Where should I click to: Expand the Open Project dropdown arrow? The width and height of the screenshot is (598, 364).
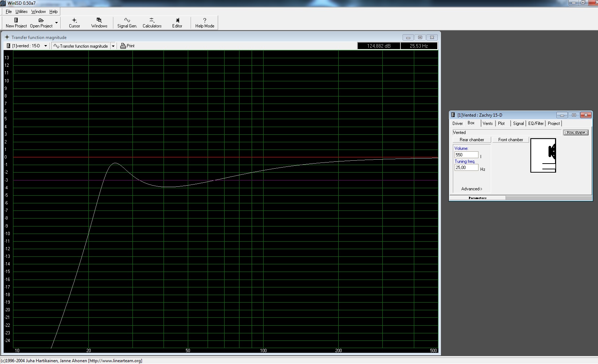(x=56, y=23)
